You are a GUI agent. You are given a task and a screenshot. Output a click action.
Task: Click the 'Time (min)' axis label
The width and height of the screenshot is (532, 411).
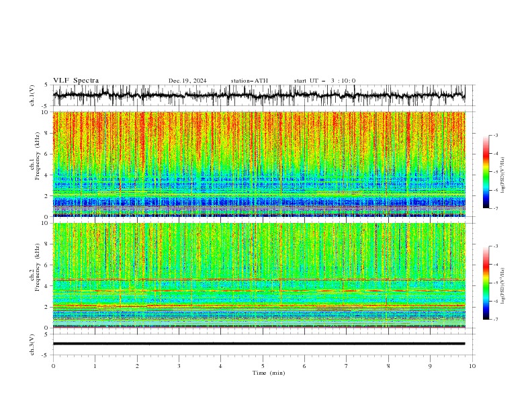click(269, 373)
